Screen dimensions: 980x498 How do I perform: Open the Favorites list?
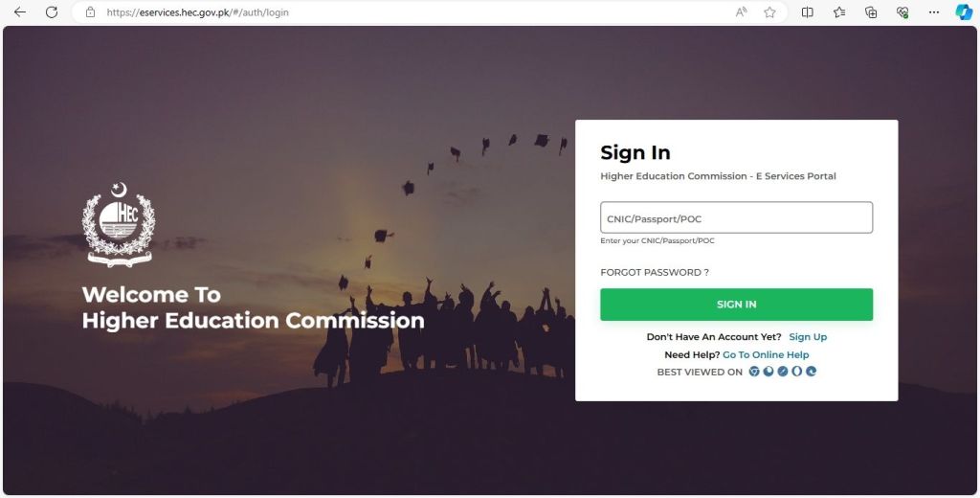[839, 11]
